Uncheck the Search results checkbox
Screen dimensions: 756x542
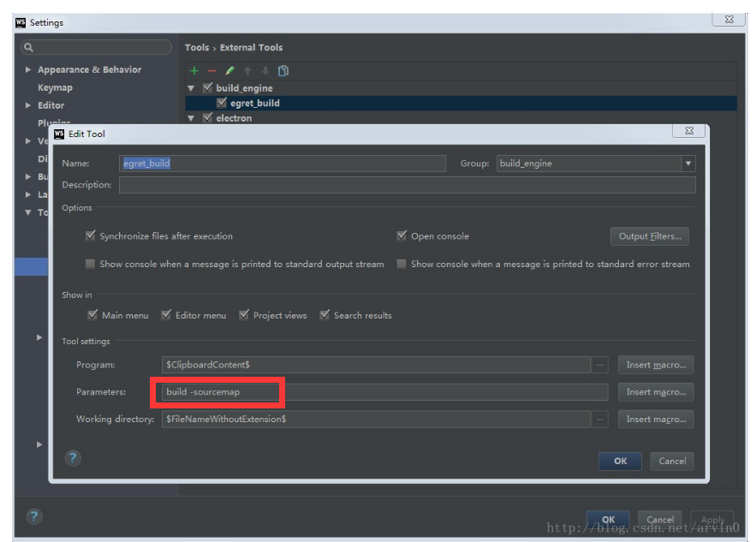[x=324, y=315]
